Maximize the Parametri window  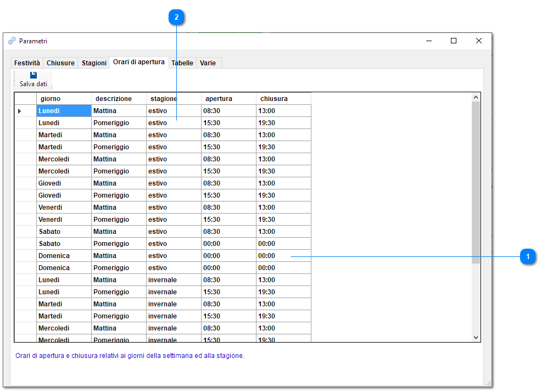454,41
